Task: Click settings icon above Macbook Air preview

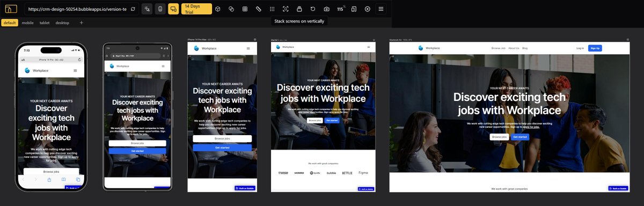Action: [x=627, y=40]
